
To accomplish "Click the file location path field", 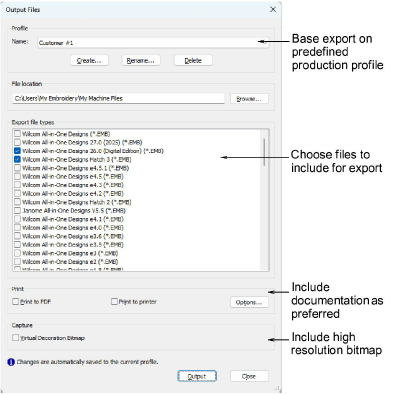I will tap(118, 99).
